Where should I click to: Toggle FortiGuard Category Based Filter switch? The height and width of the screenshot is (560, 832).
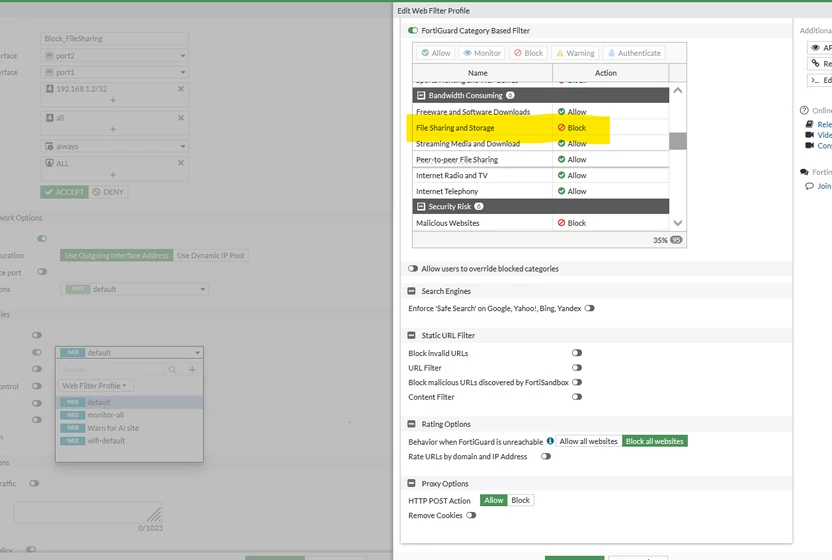click(x=413, y=31)
